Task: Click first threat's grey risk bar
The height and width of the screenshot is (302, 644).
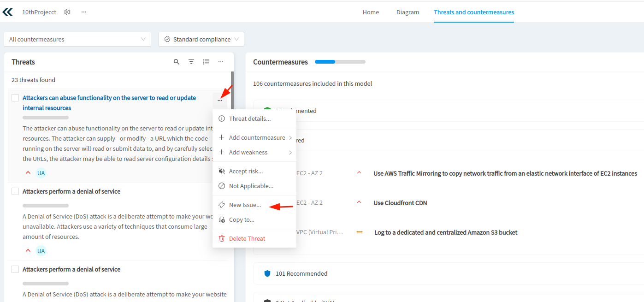Action: click(x=46, y=118)
